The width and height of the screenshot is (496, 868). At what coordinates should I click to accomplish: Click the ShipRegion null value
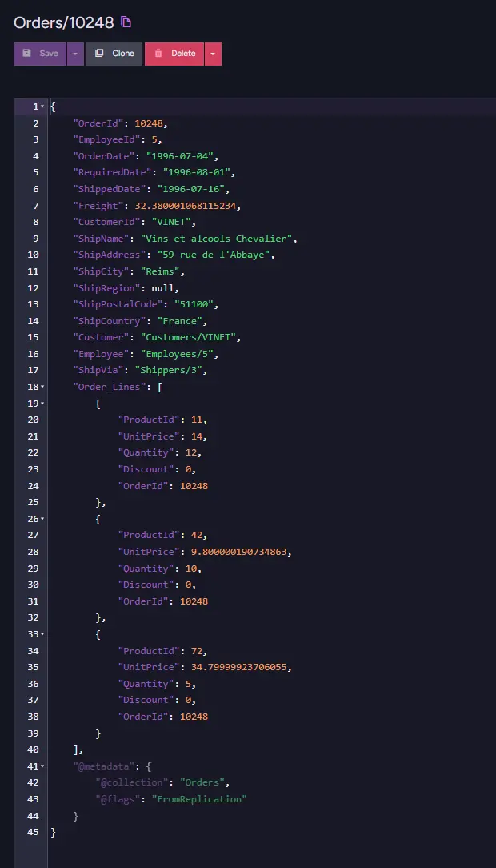tap(162, 287)
